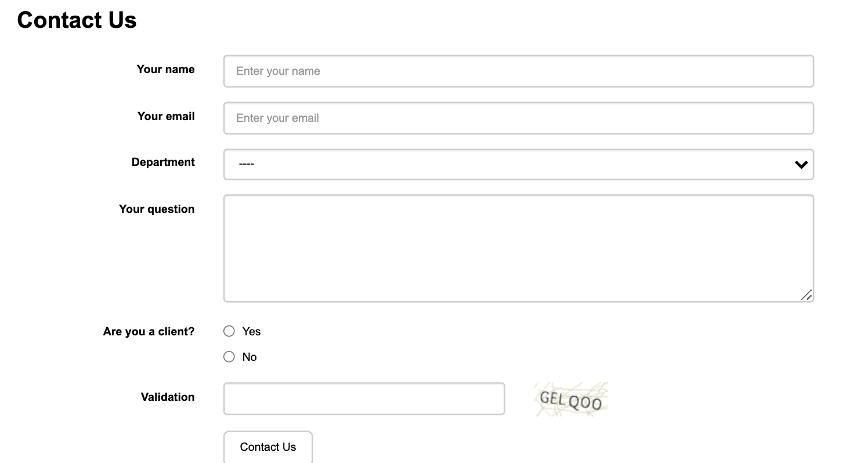Viewport: 868px width, 463px height.
Task: Click the Your name label
Action: [166, 69]
